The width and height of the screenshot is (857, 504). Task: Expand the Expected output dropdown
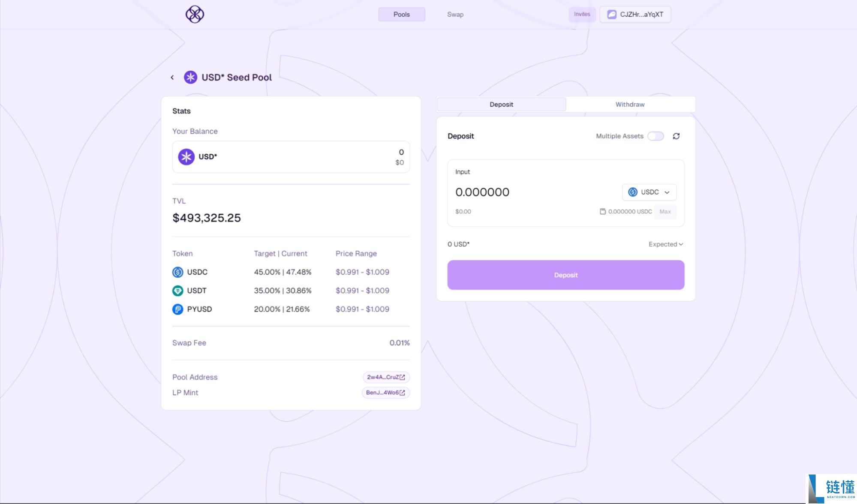[x=665, y=244]
